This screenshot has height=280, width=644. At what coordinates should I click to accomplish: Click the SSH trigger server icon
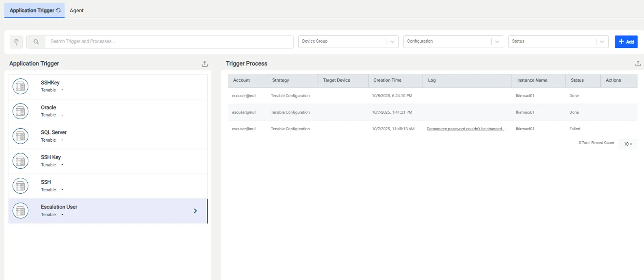[20, 186]
